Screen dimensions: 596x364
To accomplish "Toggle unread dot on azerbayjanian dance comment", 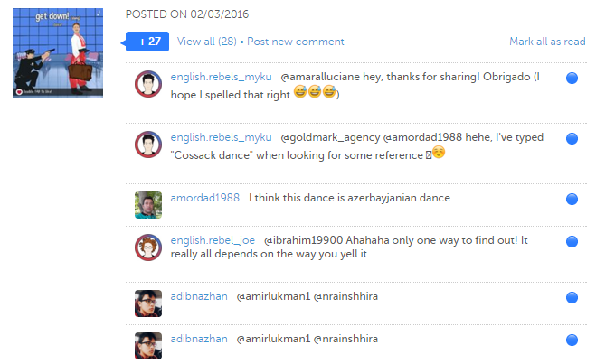I will click(x=572, y=199).
